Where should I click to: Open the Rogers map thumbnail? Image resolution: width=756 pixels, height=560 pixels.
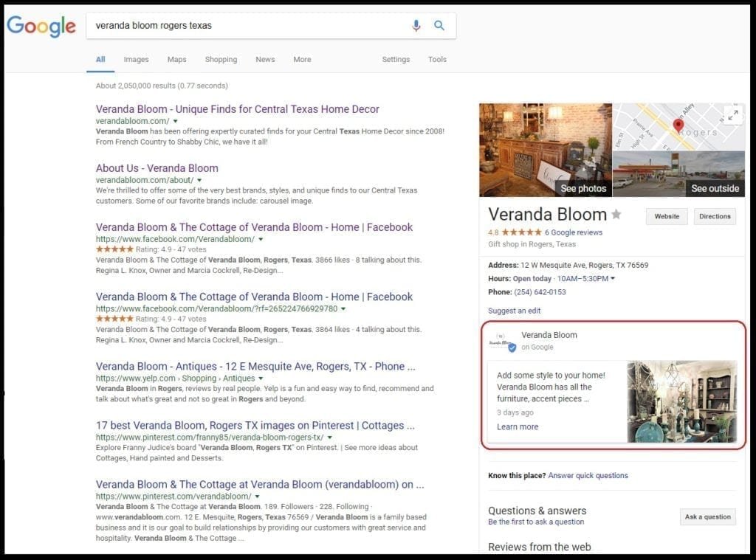pyautogui.click(x=679, y=127)
